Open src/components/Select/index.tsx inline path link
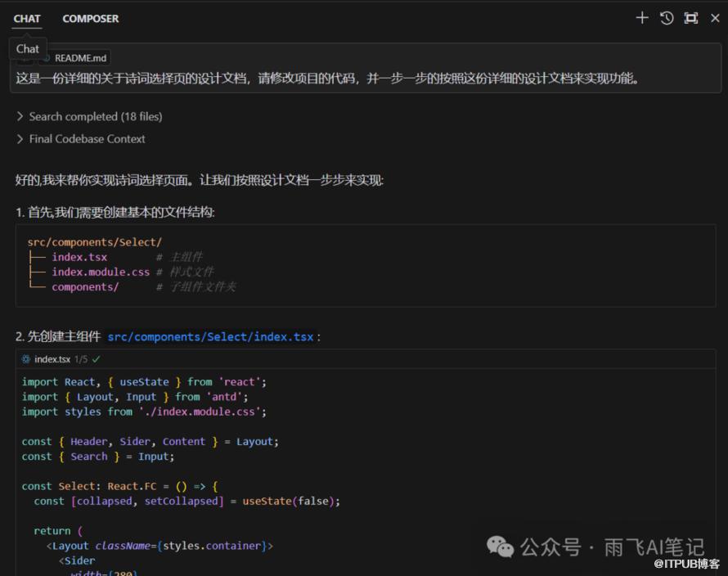The image size is (728, 576). pos(210,336)
